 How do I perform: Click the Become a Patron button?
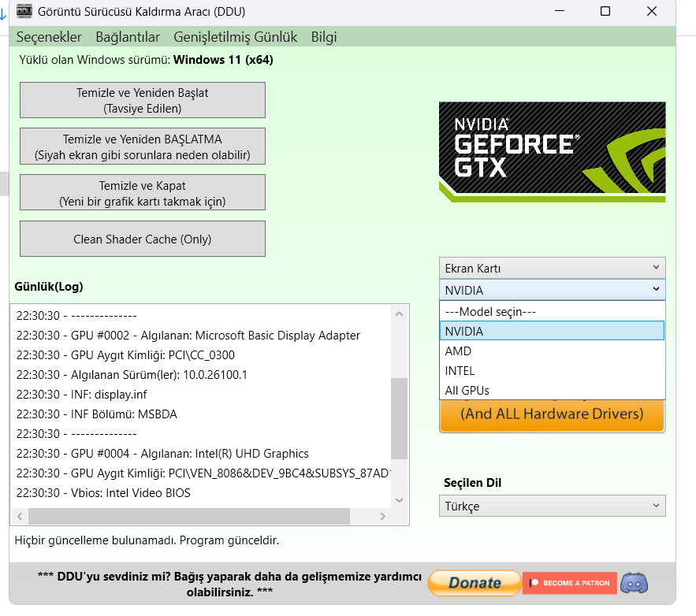point(570,583)
